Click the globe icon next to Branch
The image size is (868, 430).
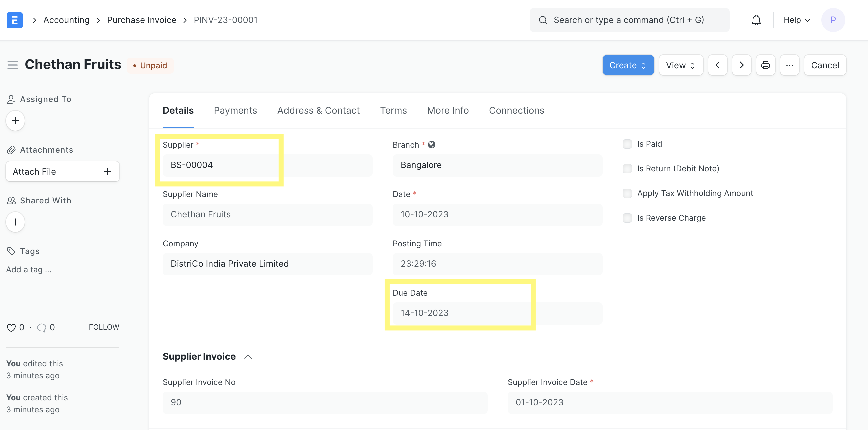tap(432, 144)
